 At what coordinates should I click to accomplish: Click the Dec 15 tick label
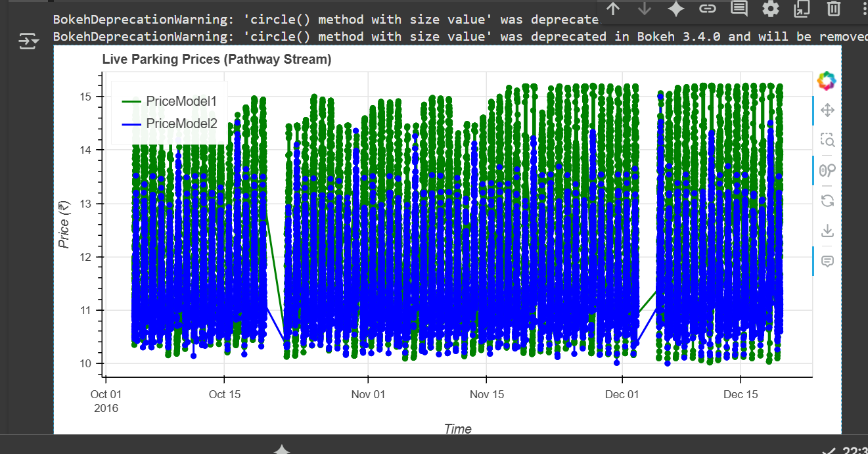tap(741, 394)
